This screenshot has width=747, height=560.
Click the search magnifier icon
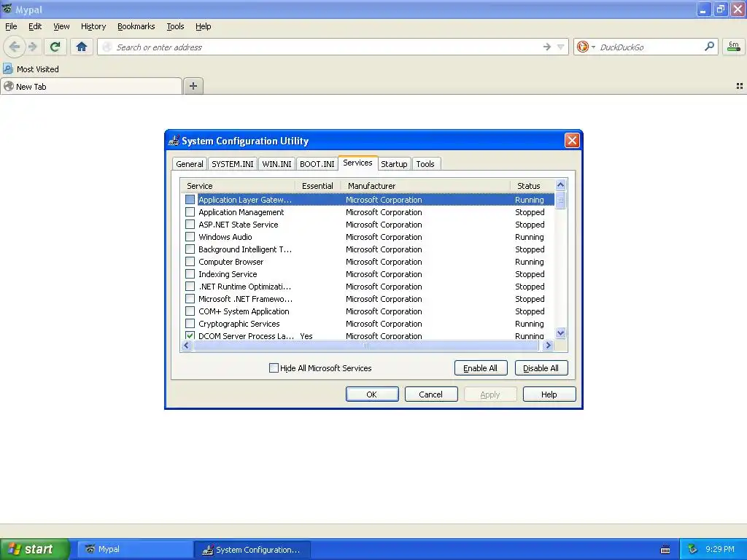pos(709,46)
